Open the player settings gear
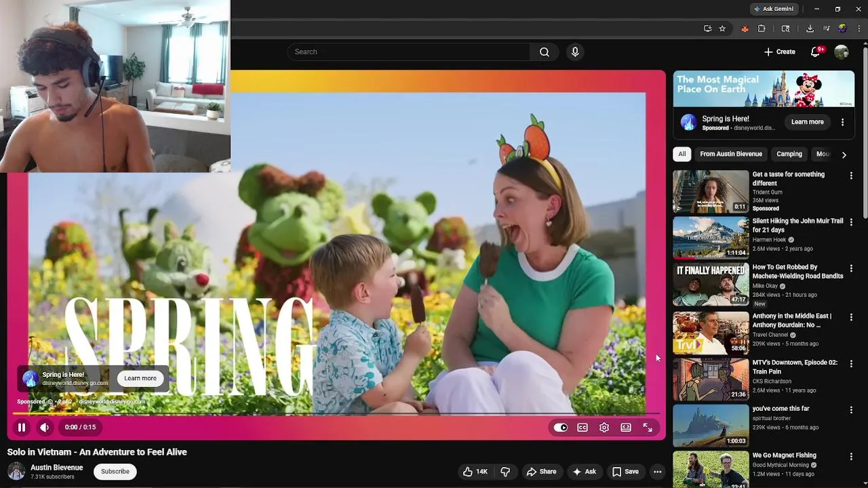868x488 pixels. 604,428
